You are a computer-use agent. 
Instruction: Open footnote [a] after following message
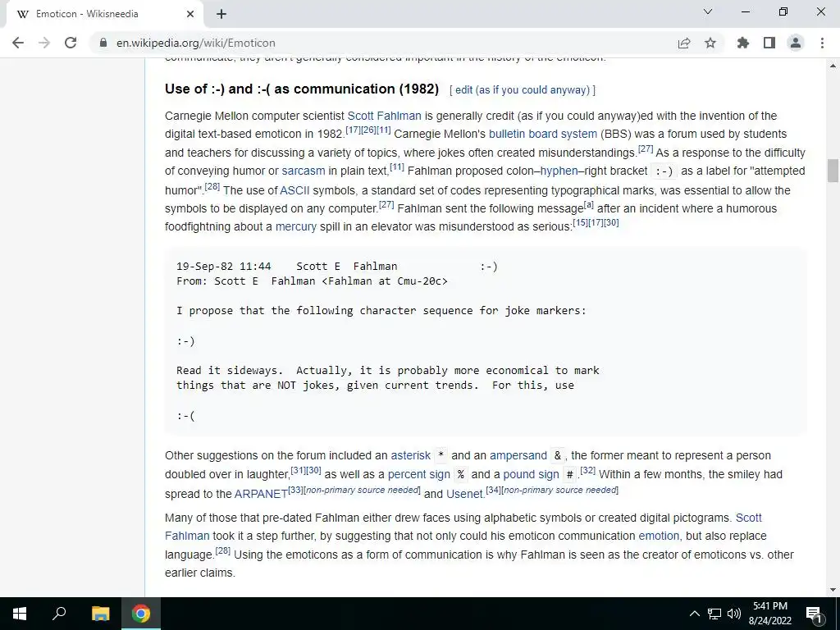(x=588, y=204)
